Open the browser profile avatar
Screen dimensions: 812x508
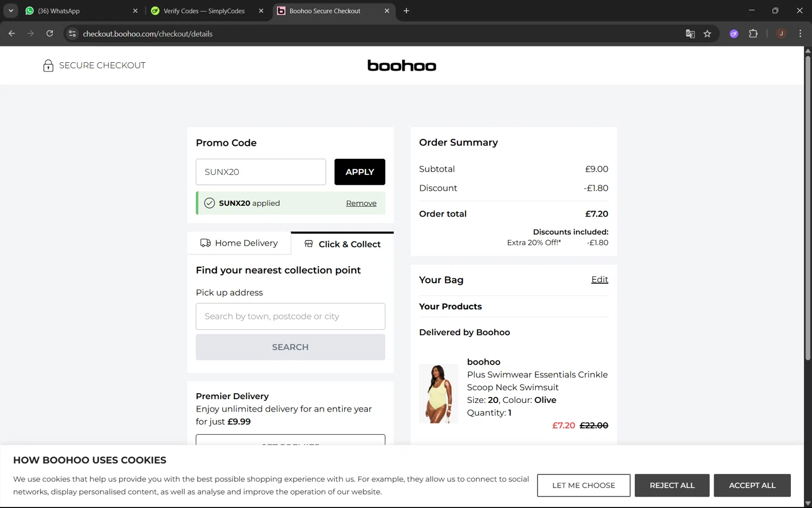point(781,34)
